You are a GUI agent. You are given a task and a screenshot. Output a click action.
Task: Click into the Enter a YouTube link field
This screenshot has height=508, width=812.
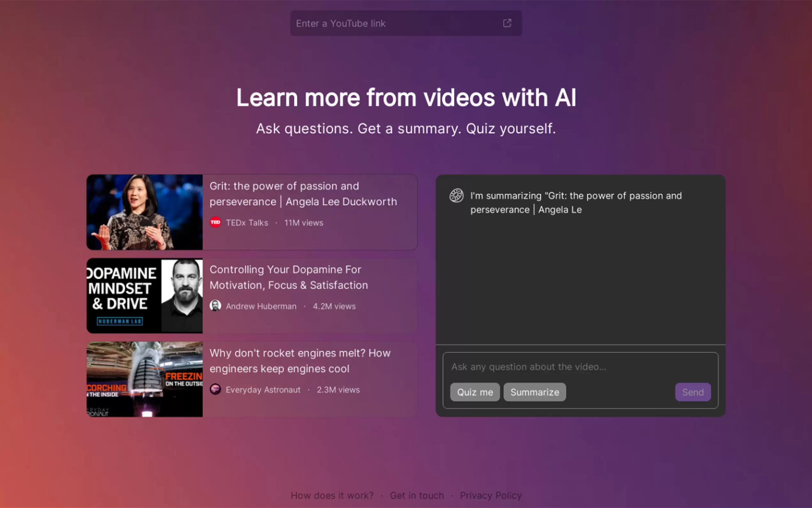tap(386, 23)
